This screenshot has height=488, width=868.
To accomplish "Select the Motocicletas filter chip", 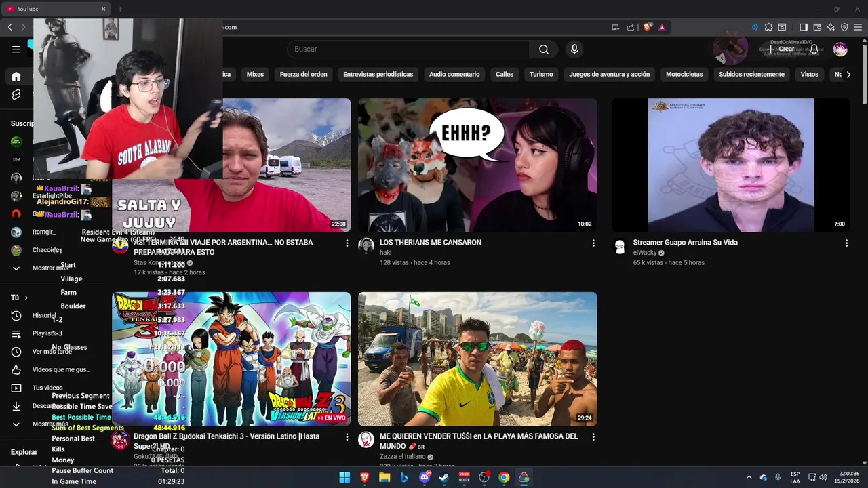I will (x=684, y=75).
